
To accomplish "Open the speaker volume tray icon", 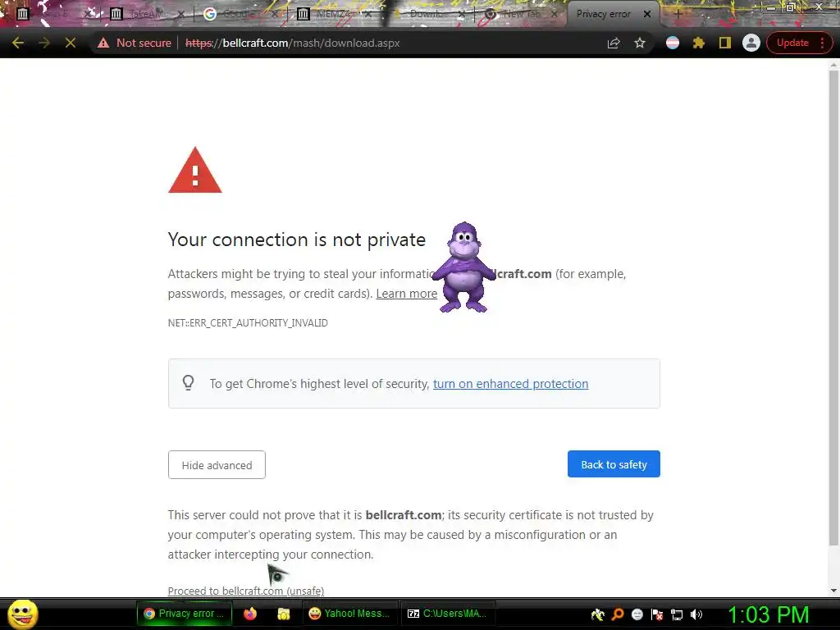I will (x=696, y=614).
